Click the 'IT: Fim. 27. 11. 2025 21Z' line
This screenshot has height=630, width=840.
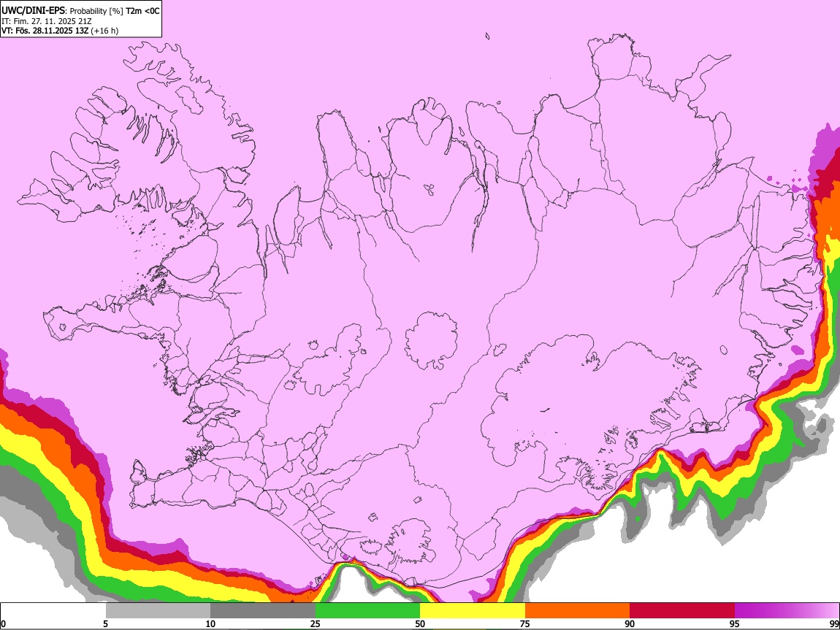(47, 21)
